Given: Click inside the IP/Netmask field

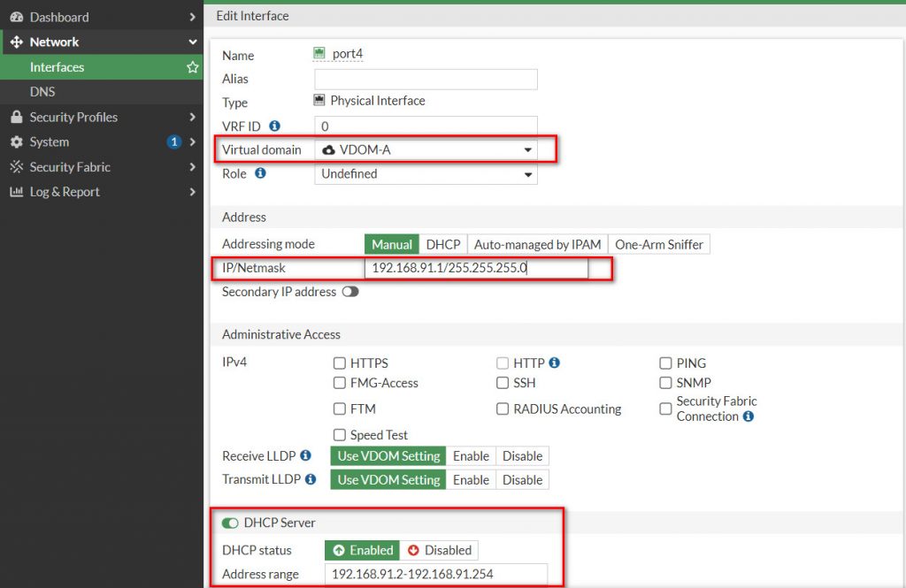Looking at the screenshot, I should [478, 268].
